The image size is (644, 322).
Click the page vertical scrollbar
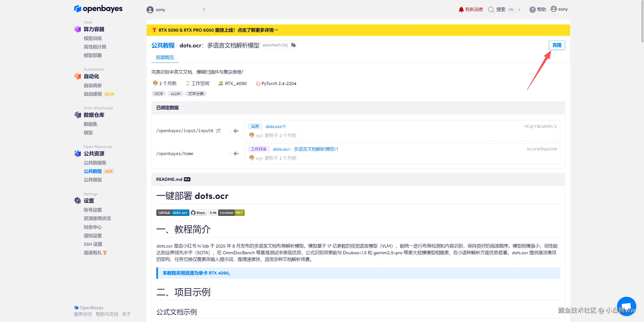pos(642,21)
